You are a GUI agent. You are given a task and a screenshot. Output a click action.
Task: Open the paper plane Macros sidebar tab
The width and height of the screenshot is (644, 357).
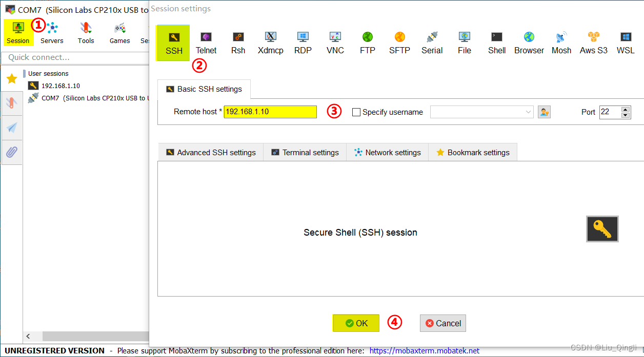(x=11, y=127)
